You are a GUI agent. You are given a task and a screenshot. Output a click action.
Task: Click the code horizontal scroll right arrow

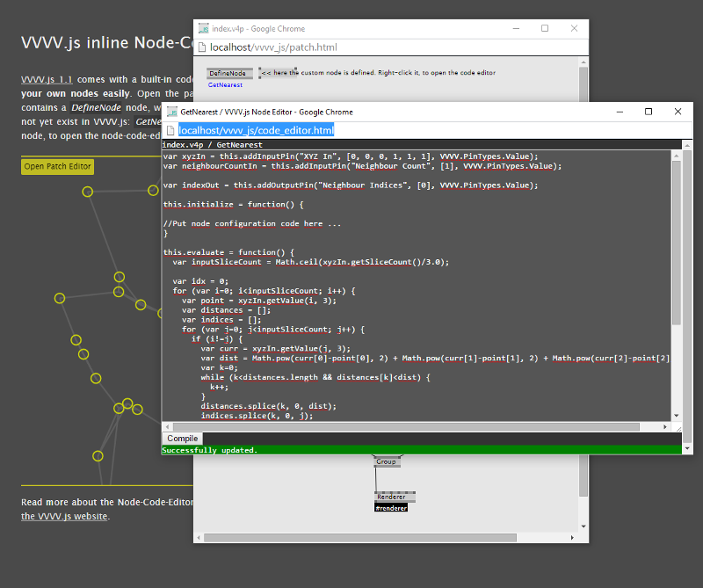click(x=665, y=426)
